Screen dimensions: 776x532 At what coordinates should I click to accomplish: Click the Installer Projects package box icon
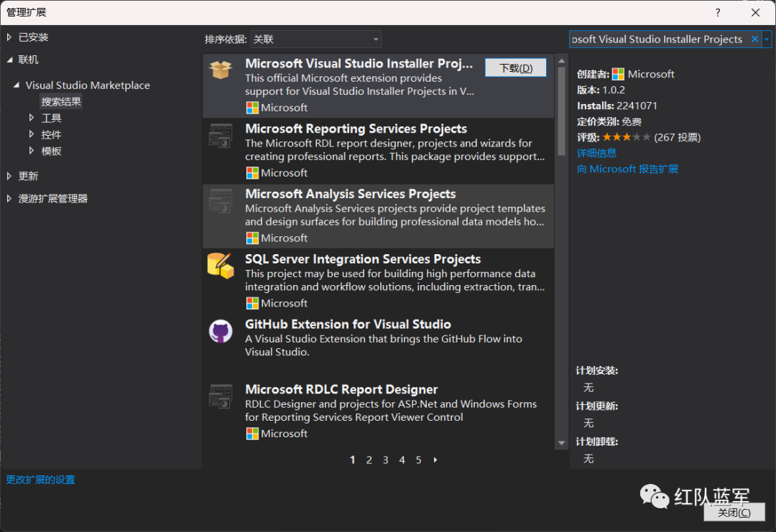click(x=221, y=70)
